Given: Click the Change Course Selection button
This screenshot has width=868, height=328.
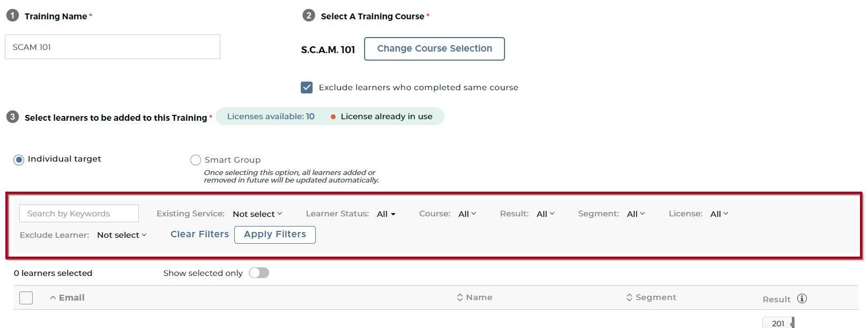Looking at the screenshot, I should point(434,49).
